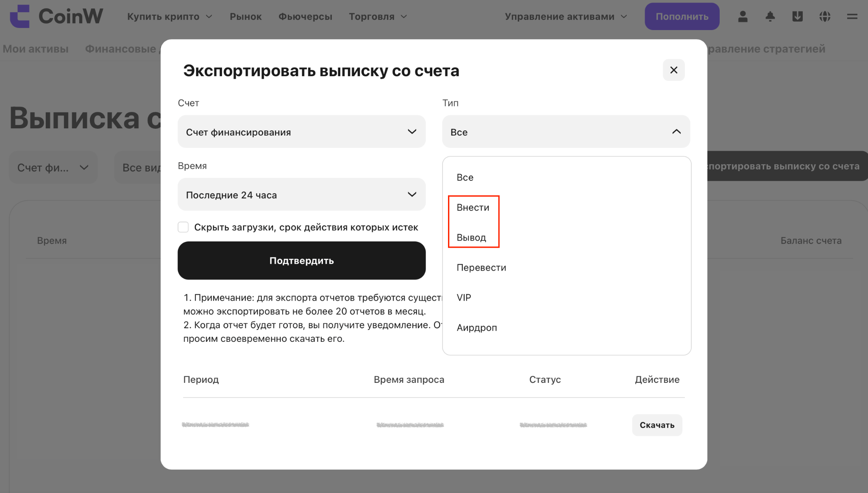The image size is (868, 493).
Task: Open the user profile icon
Action: [743, 17]
